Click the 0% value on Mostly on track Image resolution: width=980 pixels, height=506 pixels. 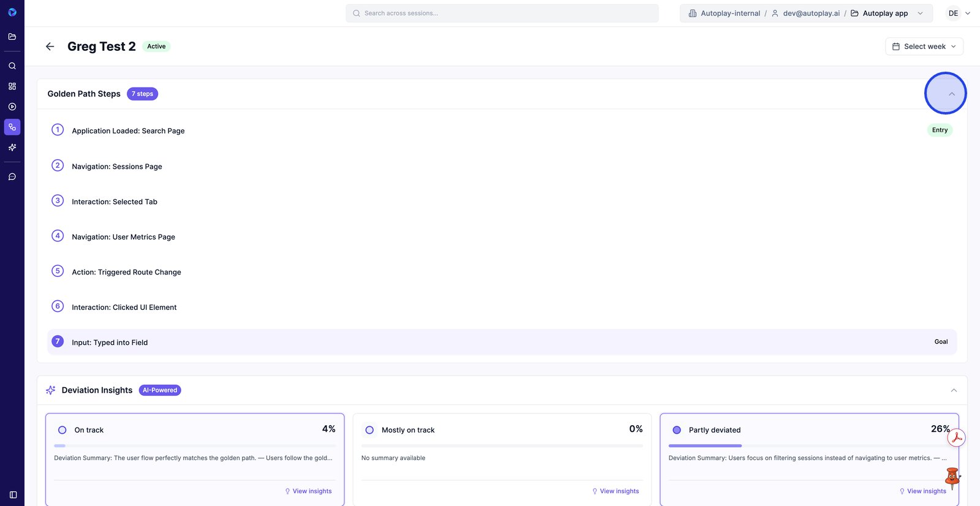pyautogui.click(x=636, y=429)
